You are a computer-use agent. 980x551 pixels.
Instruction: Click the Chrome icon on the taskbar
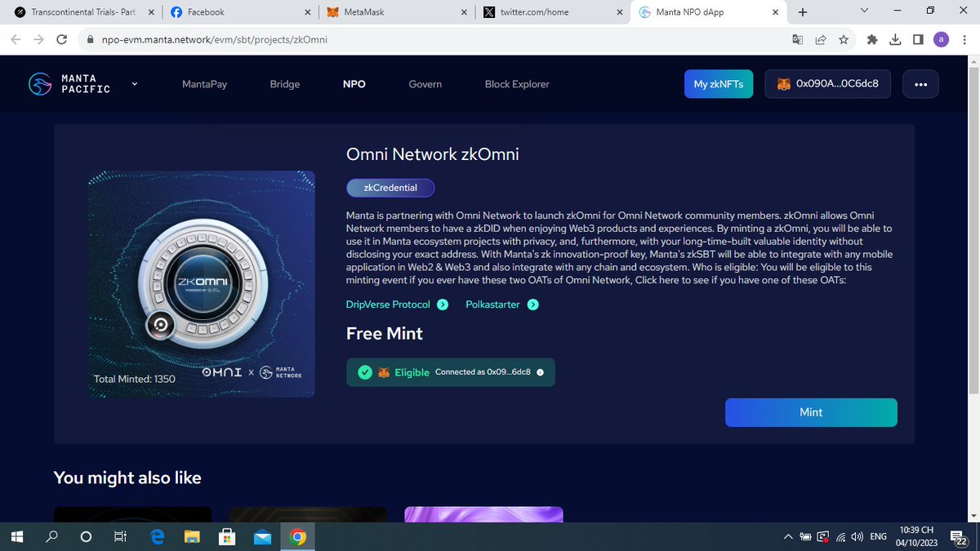(x=298, y=537)
